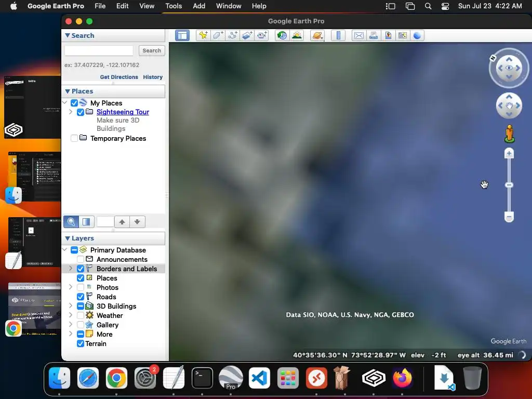Expand the Gallery layer group
This screenshot has width=532, height=399.
71,324
